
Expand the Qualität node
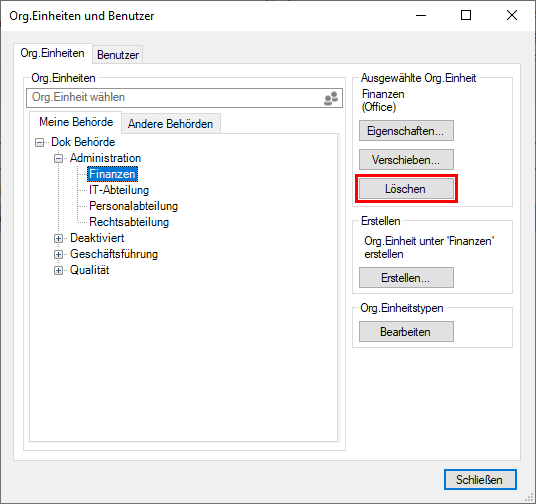[58, 270]
